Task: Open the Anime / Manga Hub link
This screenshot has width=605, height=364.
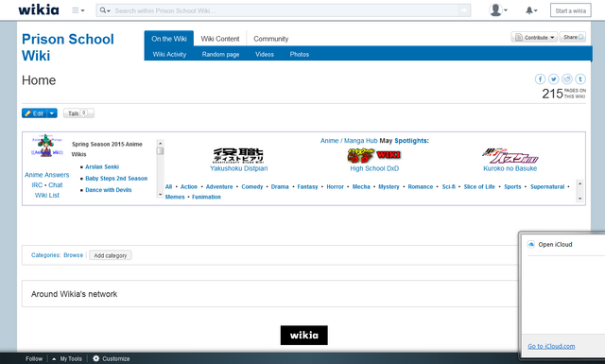Action: [349, 141]
